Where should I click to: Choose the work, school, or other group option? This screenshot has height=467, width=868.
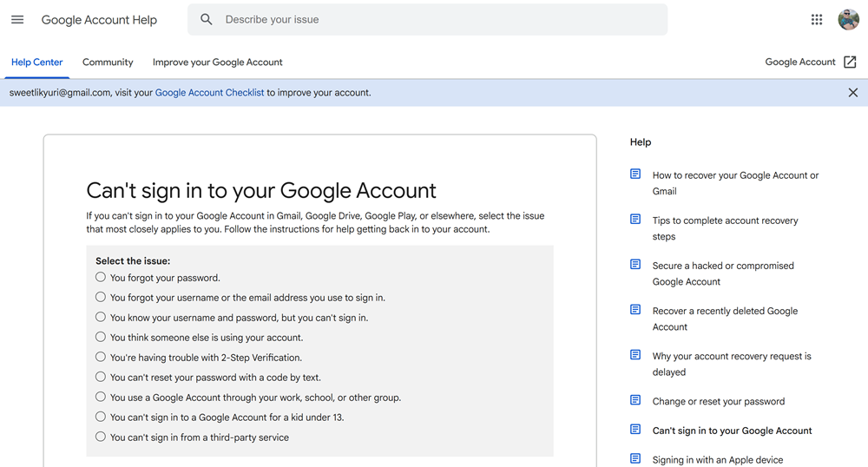tap(100, 397)
